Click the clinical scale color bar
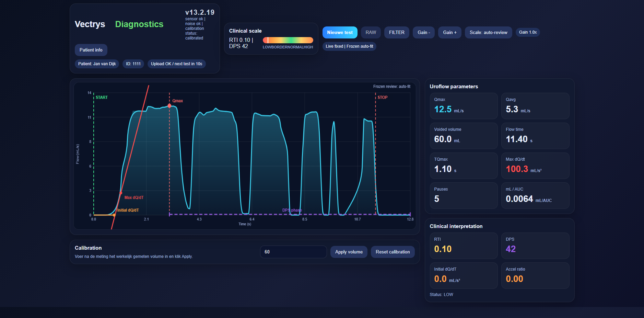This screenshot has height=318, width=644. 288,40
